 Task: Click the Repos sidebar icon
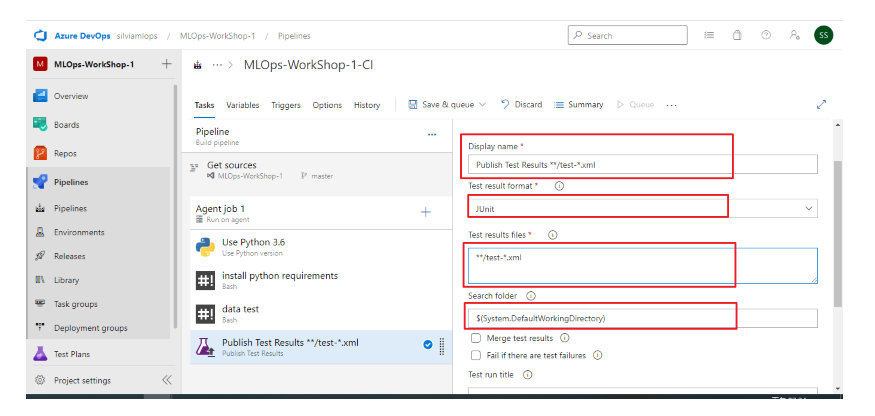click(40, 153)
